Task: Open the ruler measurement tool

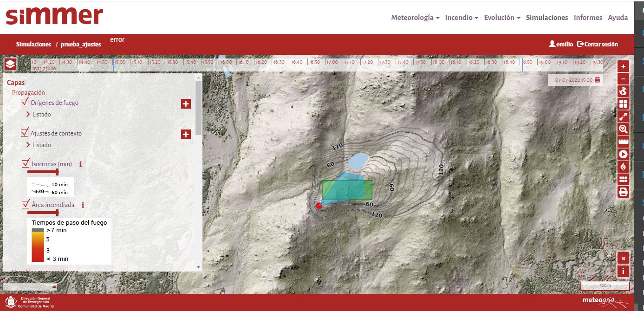Action: click(623, 142)
